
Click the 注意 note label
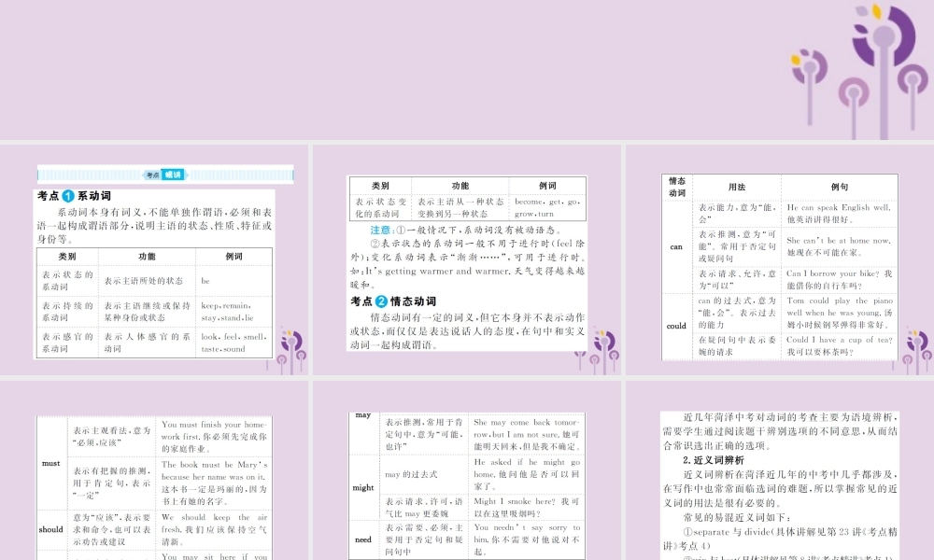point(380,230)
